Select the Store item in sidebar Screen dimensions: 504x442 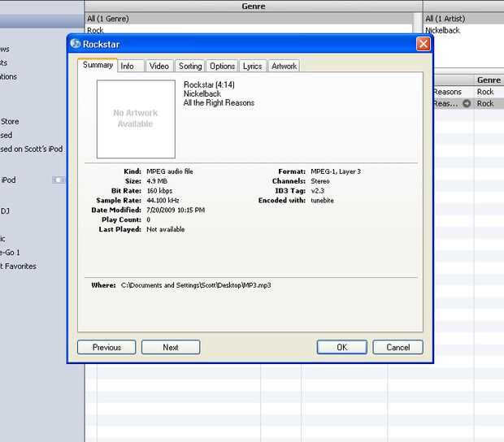pyautogui.click(x=10, y=121)
